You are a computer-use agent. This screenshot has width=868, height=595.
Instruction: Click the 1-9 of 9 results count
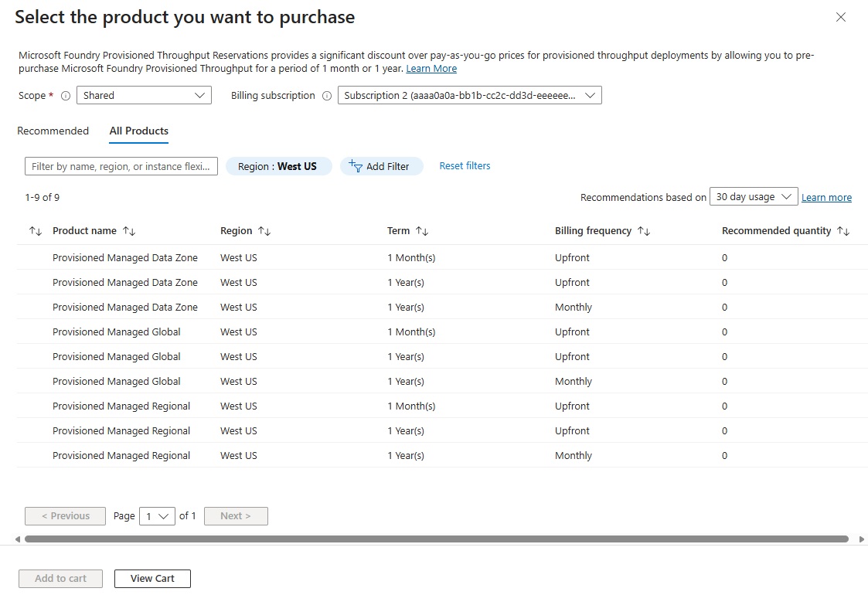tap(42, 198)
